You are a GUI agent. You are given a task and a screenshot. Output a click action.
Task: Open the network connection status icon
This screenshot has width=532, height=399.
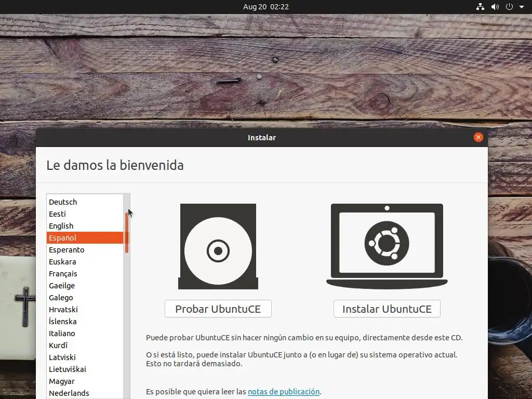point(480,6)
